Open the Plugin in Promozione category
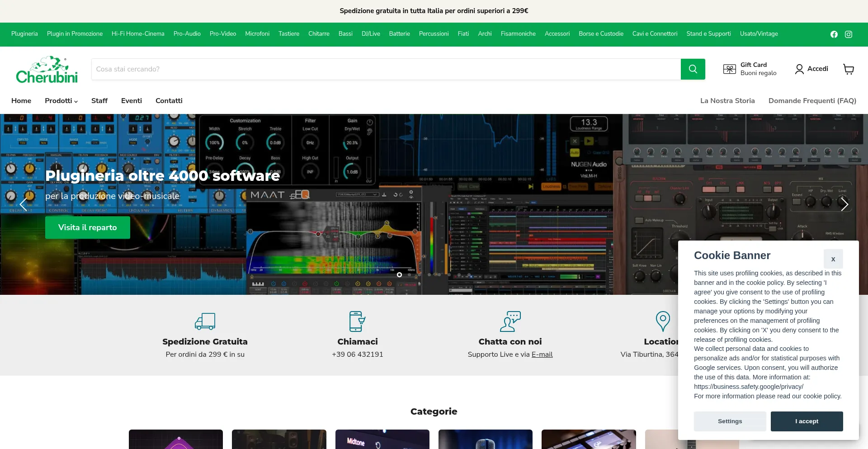 (x=75, y=34)
